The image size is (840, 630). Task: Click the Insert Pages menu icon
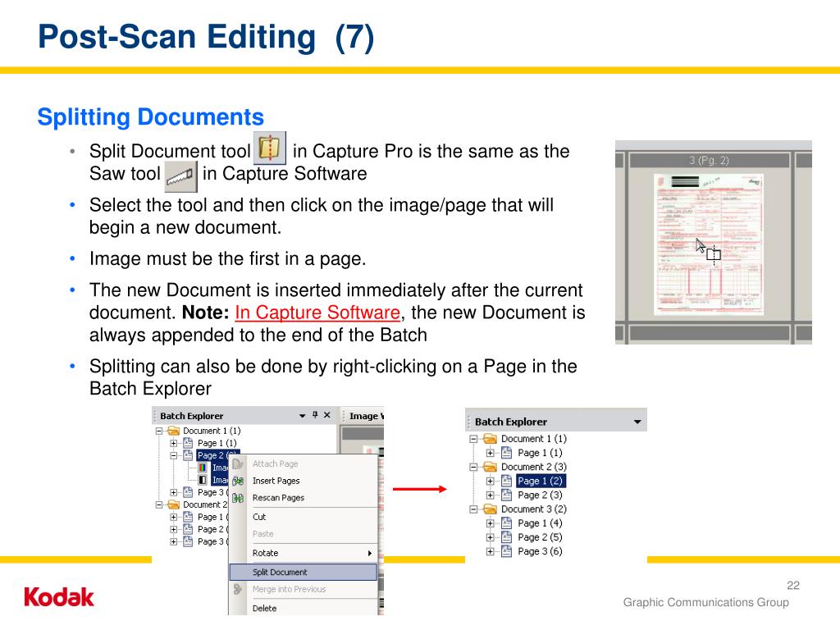pyautogui.click(x=238, y=481)
